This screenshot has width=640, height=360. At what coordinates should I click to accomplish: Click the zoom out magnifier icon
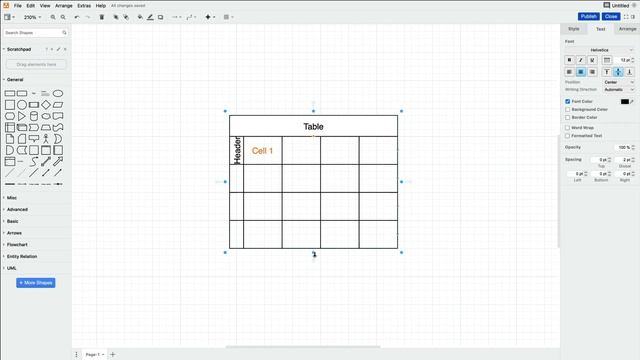(63, 17)
